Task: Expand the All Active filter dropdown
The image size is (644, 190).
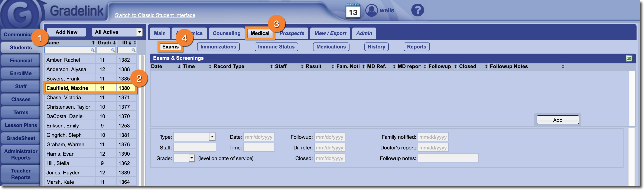Action: click(x=139, y=32)
